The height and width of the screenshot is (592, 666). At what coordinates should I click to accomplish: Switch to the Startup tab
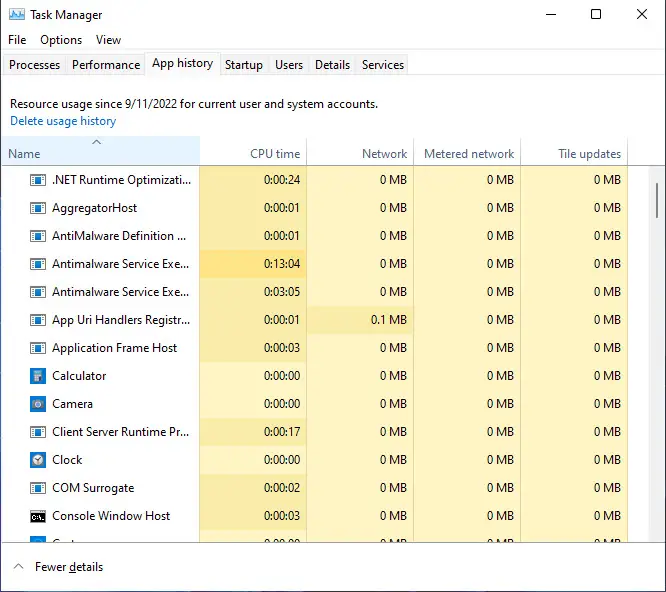point(243,65)
